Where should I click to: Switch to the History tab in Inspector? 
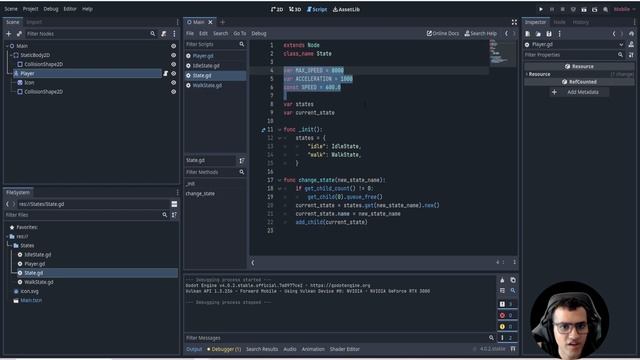[x=580, y=22]
